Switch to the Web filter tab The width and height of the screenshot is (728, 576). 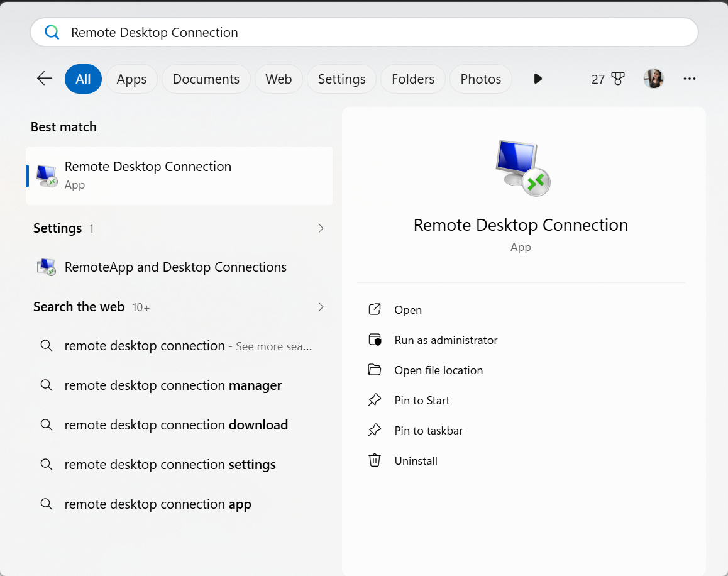(279, 79)
